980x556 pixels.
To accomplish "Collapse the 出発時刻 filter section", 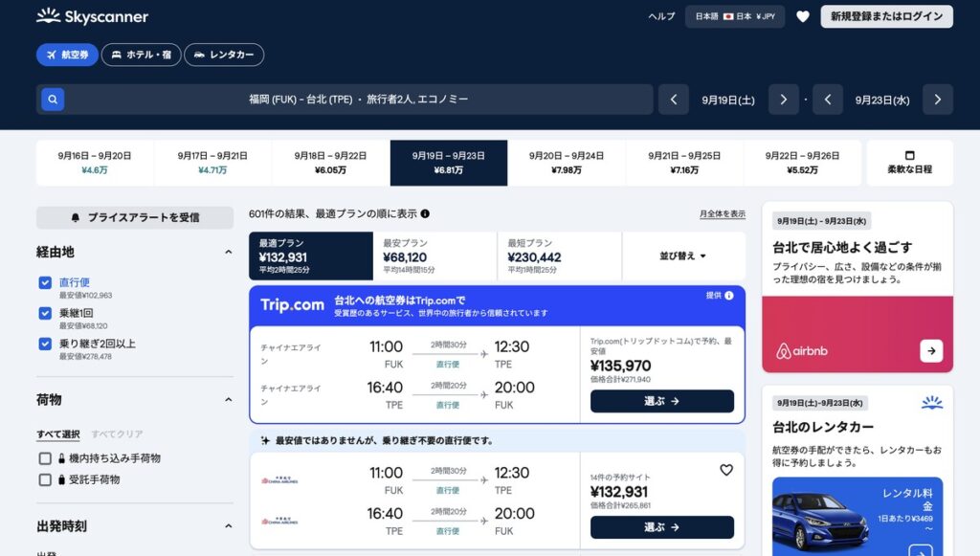I will [228, 526].
